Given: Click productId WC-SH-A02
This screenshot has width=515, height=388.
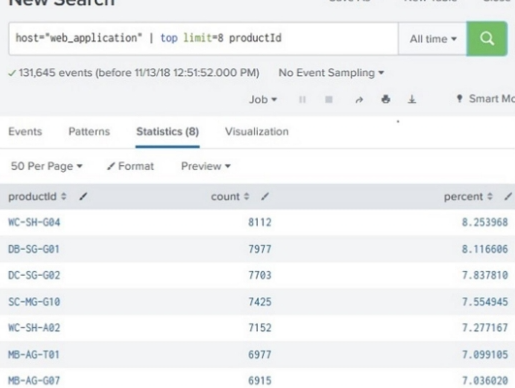Looking at the screenshot, I should point(34,328).
